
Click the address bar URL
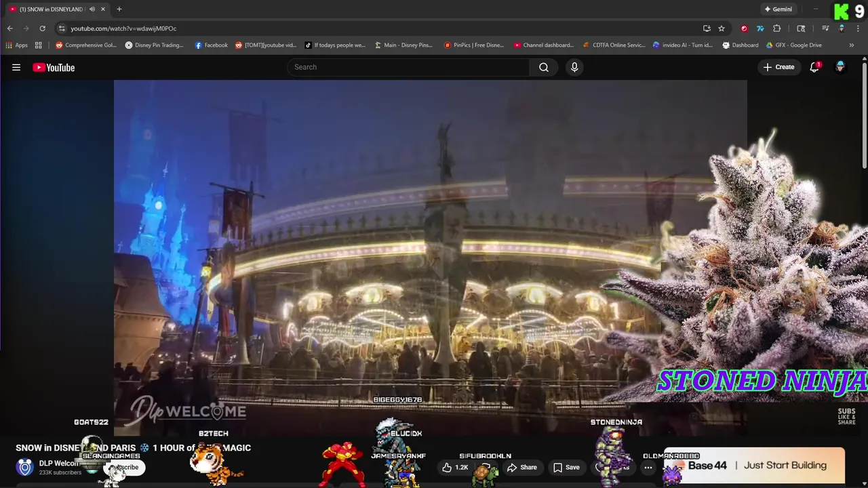point(123,28)
